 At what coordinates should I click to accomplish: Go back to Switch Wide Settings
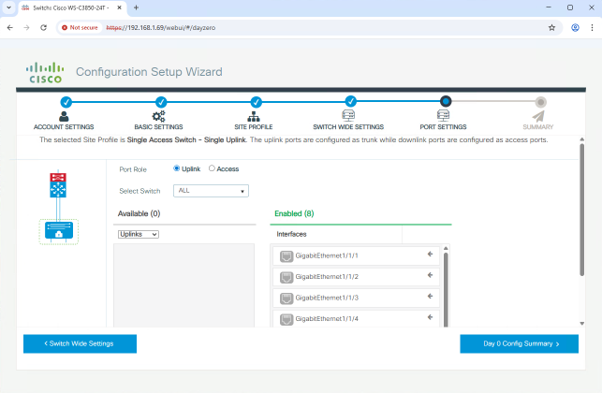(x=80, y=343)
